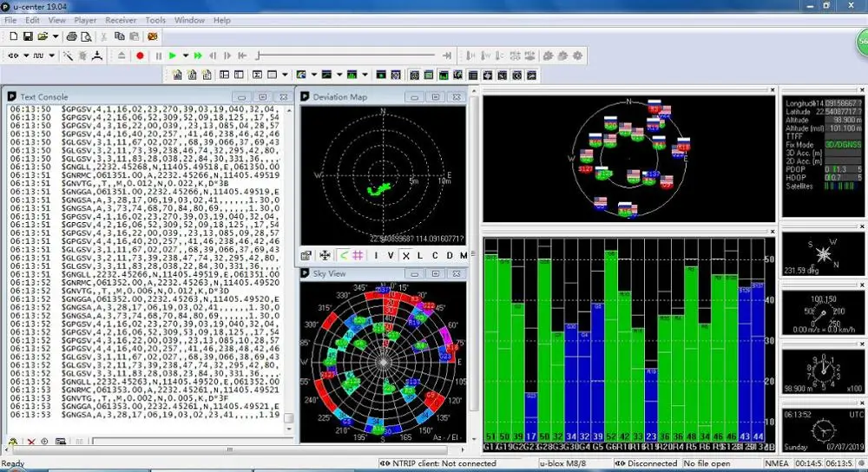Screen dimensions: 868x472
Task: Click the debug bug icon in the receiver toolbar
Action: [x=82, y=56]
